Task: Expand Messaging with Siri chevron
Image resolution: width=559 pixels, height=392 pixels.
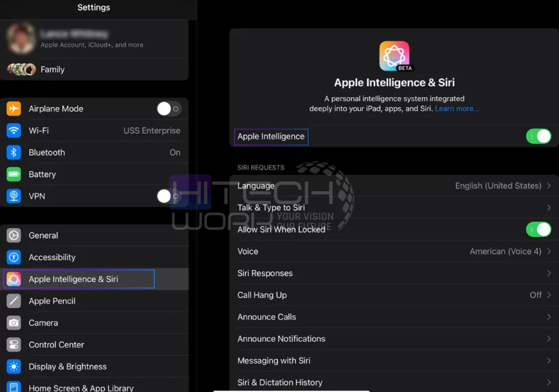Action: click(549, 361)
